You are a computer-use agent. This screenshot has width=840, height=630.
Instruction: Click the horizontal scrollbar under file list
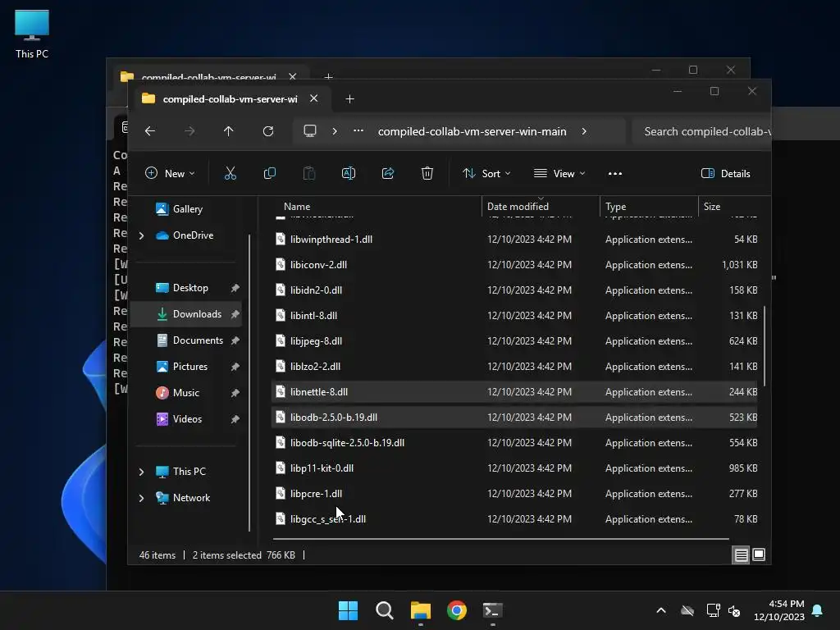tap(501, 538)
